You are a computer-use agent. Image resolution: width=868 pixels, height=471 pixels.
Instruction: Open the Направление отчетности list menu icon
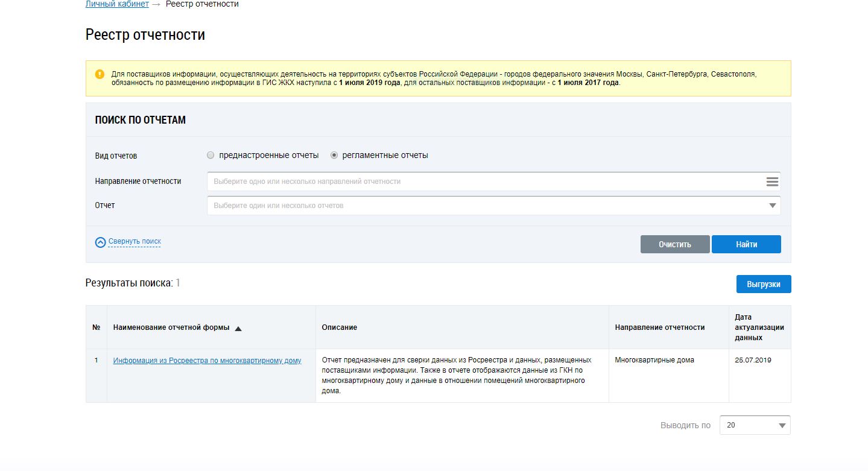[772, 182]
